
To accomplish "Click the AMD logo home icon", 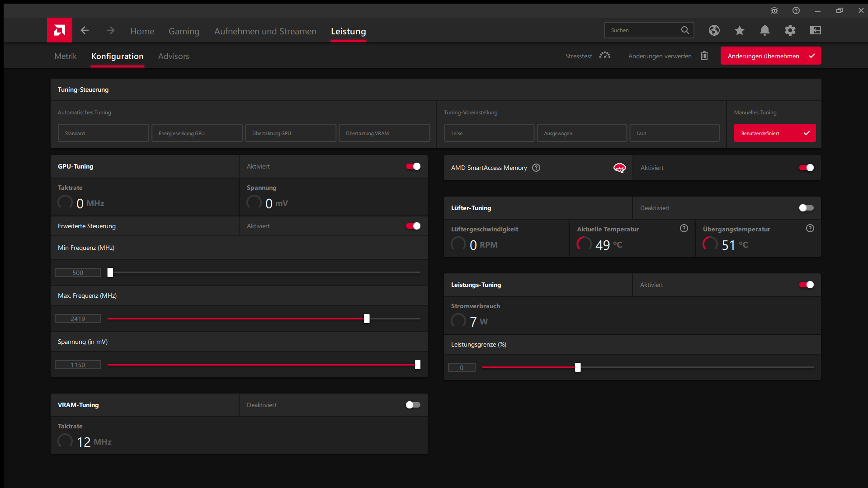I will click(x=59, y=30).
